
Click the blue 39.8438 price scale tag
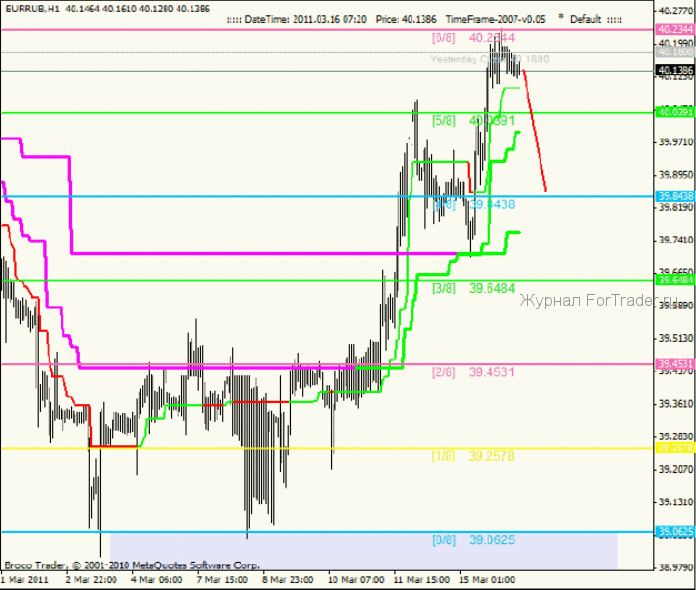coord(675,196)
